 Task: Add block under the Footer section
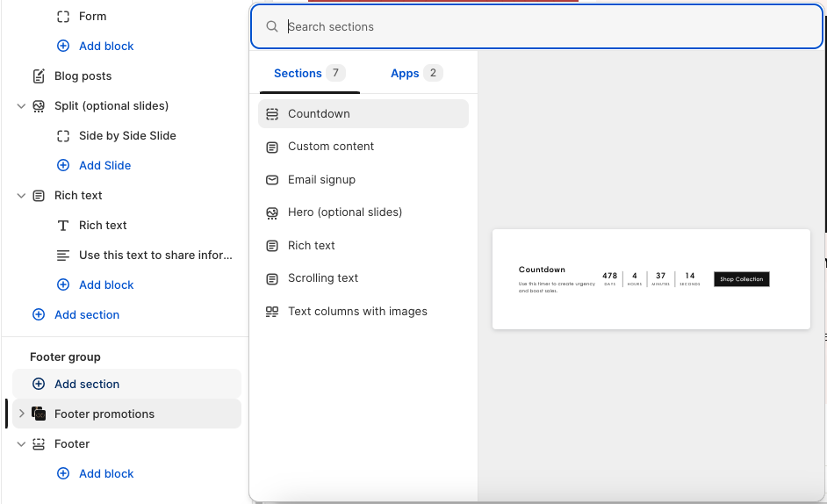click(106, 473)
